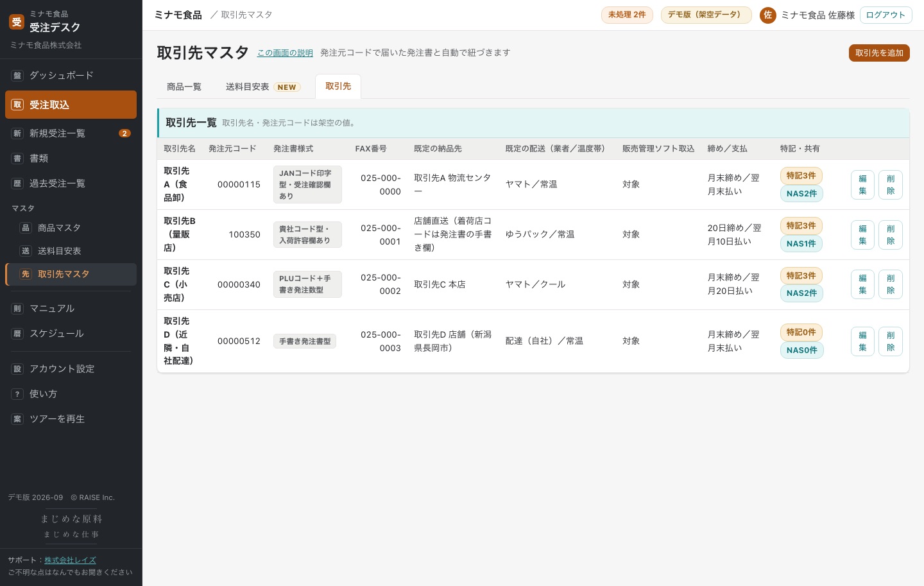
Task: Click the NAS0件 badge in 取引先D row
Action: (801, 350)
